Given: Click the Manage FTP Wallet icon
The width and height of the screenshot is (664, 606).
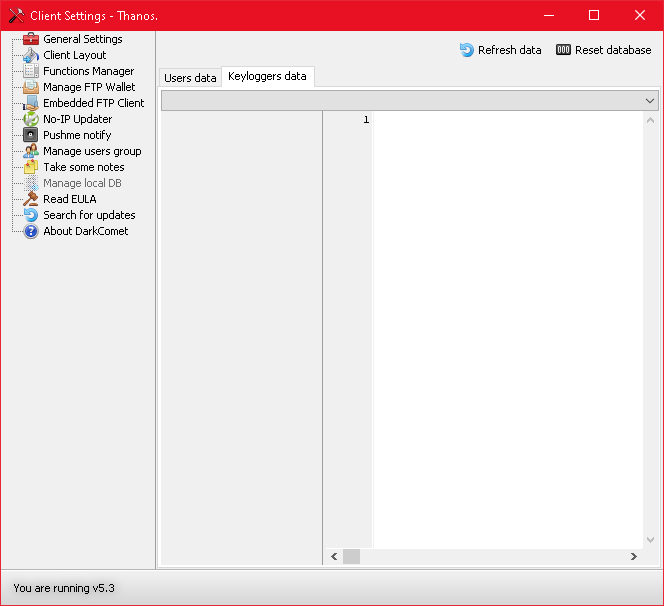Looking at the screenshot, I should coord(31,87).
